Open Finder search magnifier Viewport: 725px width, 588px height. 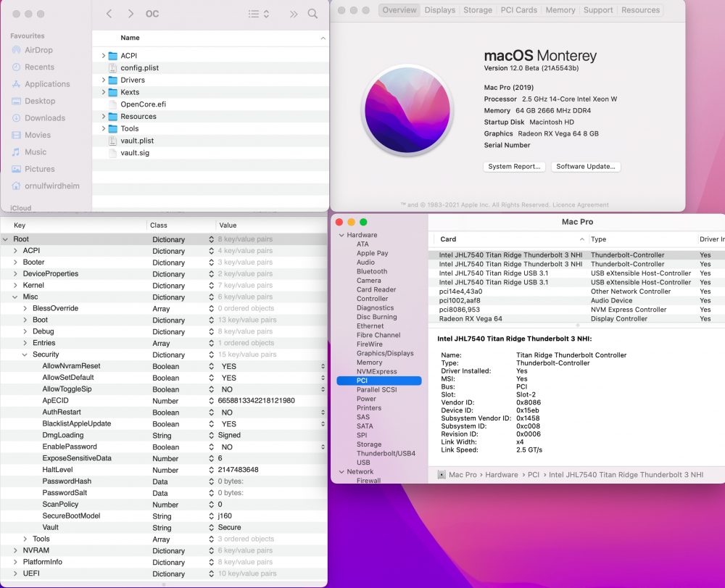click(312, 14)
